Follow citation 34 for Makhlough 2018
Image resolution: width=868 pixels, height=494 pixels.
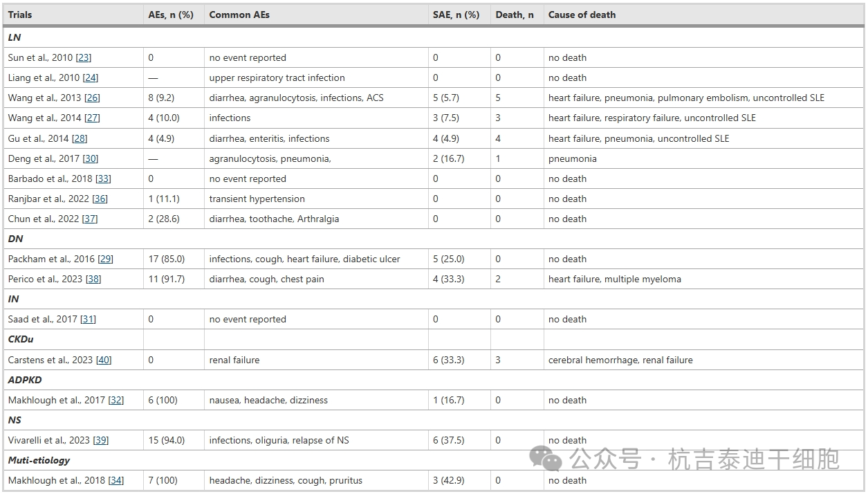116,480
